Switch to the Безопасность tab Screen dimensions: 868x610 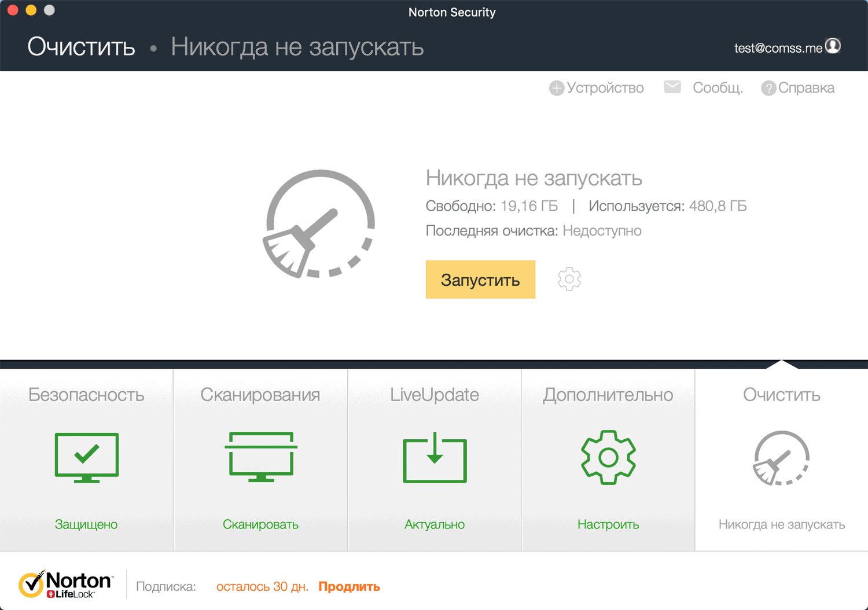click(87, 460)
